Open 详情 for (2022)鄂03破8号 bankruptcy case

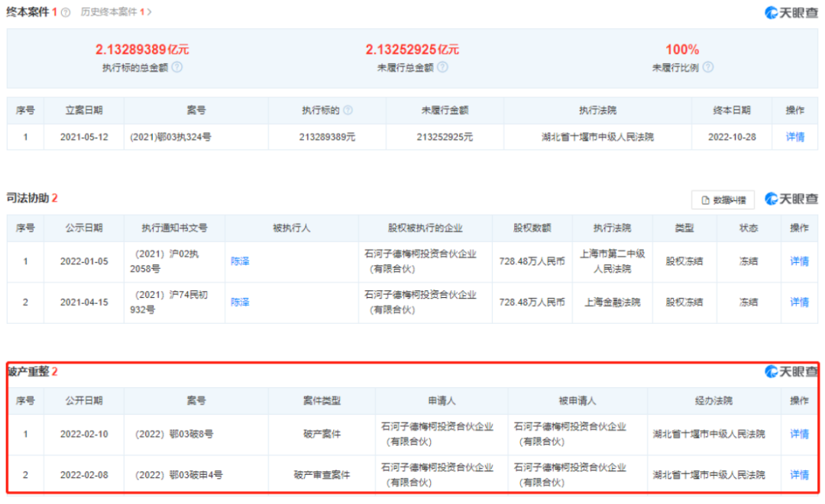(799, 434)
